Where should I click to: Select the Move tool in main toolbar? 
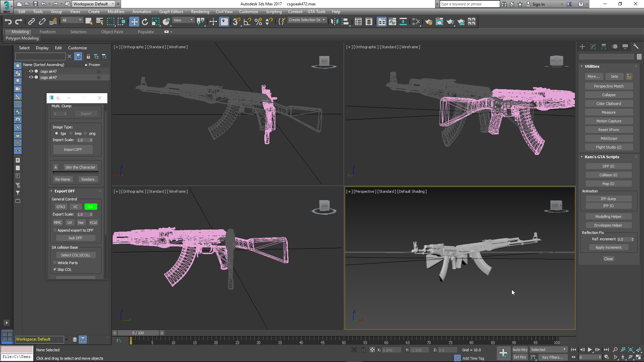[x=134, y=21]
